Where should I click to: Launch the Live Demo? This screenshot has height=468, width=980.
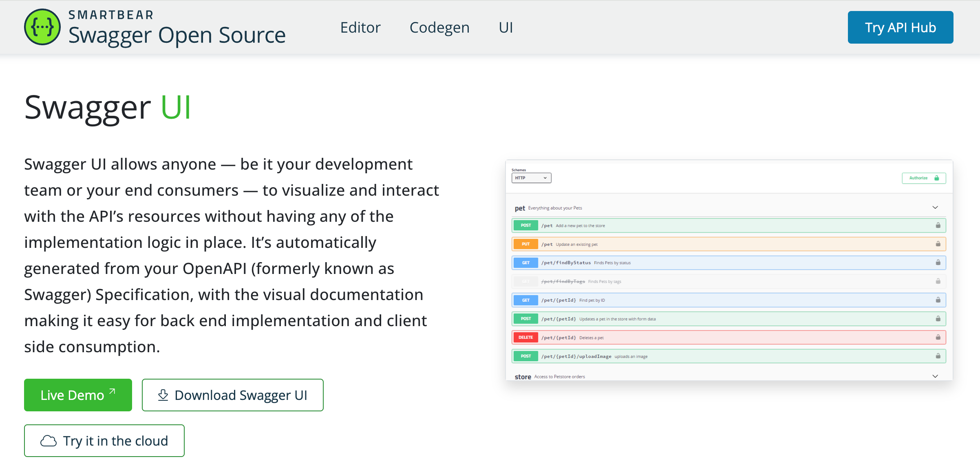[78, 395]
